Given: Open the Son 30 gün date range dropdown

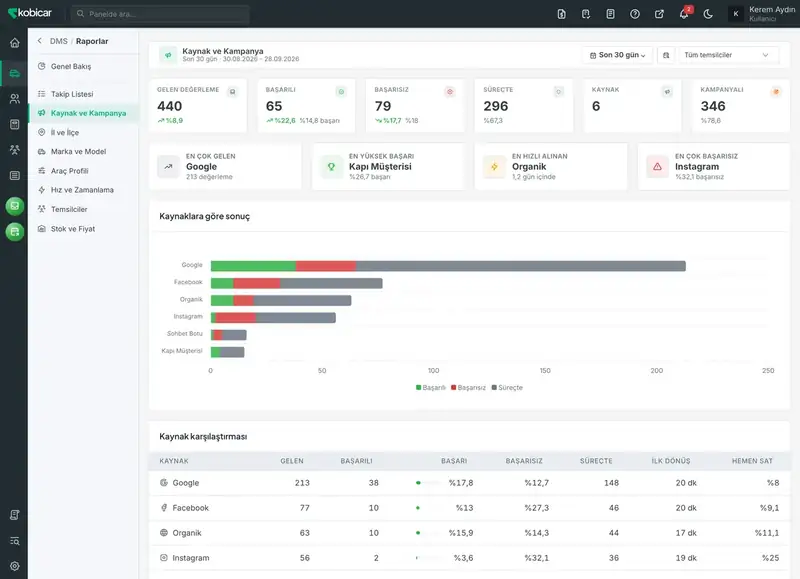Looking at the screenshot, I should pyautogui.click(x=617, y=55).
